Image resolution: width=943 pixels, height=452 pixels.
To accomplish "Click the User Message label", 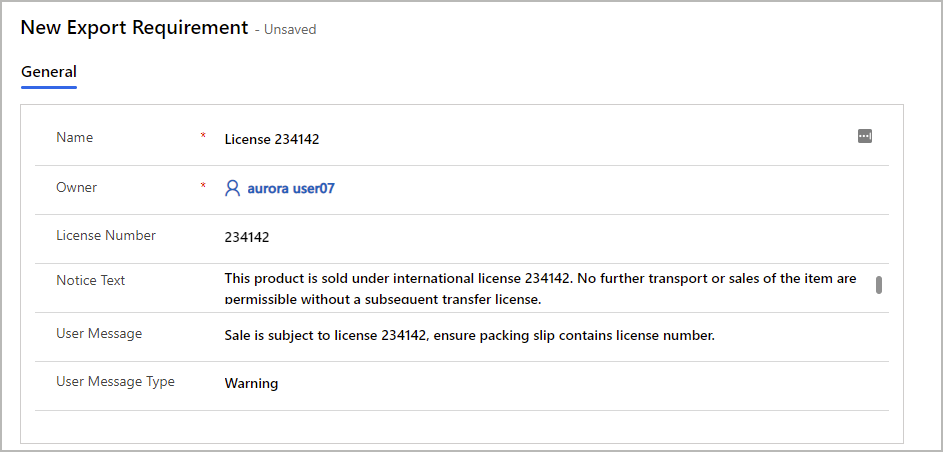I will pyautogui.click(x=99, y=333).
